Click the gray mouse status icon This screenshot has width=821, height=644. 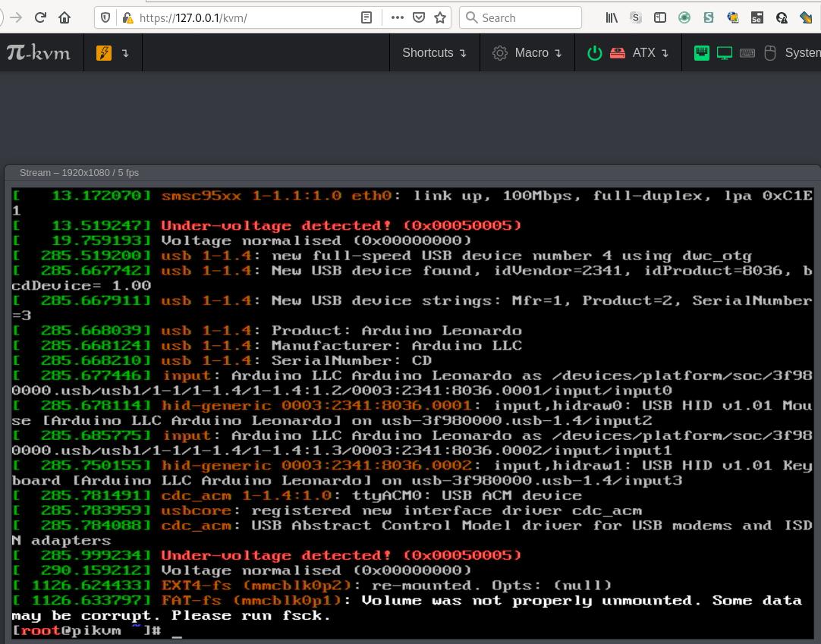769,53
